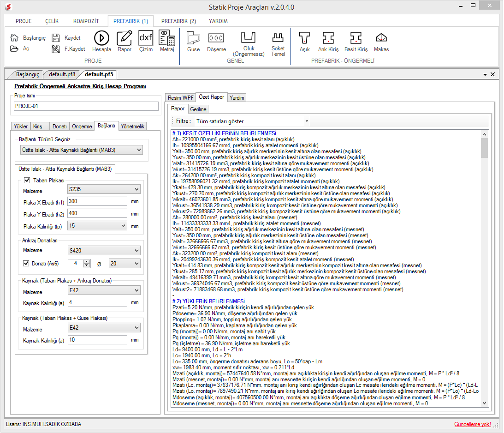Open the Rapor report tool
The width and height of the screenshot is (504, 433).
coord(125,41)
